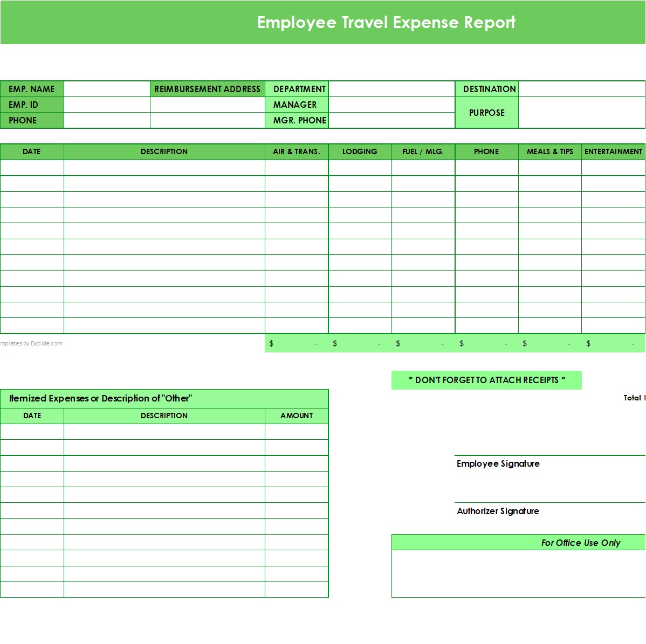Click the DEPARTMENT value cell
The height and width of the screenshot is (644, 646).
[391, 89]
